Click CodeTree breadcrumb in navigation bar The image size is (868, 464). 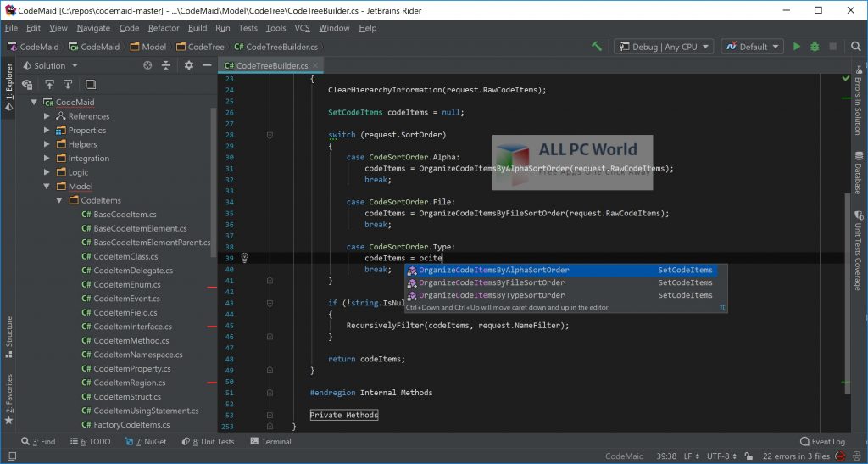point(200,47)
